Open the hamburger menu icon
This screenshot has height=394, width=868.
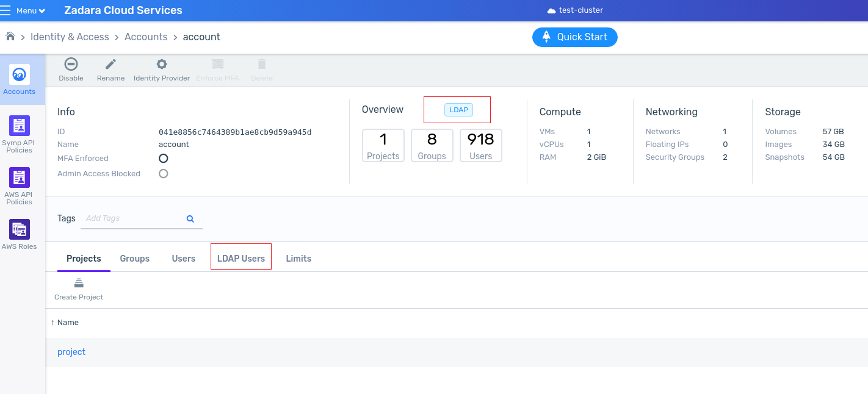(5, 10)
